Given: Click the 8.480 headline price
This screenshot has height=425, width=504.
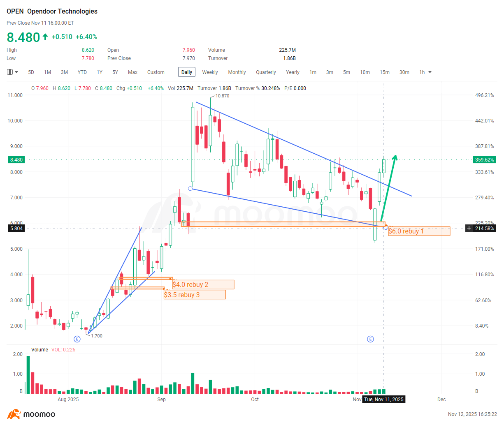Looking at the screenshot, I should tap(23, 37).
